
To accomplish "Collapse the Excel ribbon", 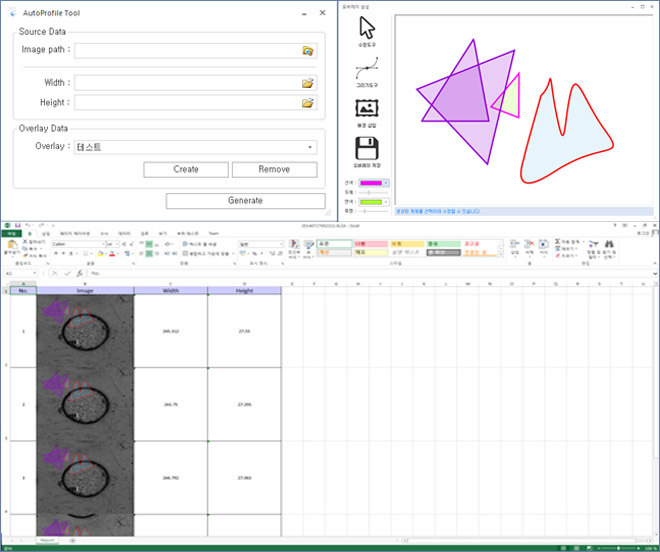I will click(655, 264).
